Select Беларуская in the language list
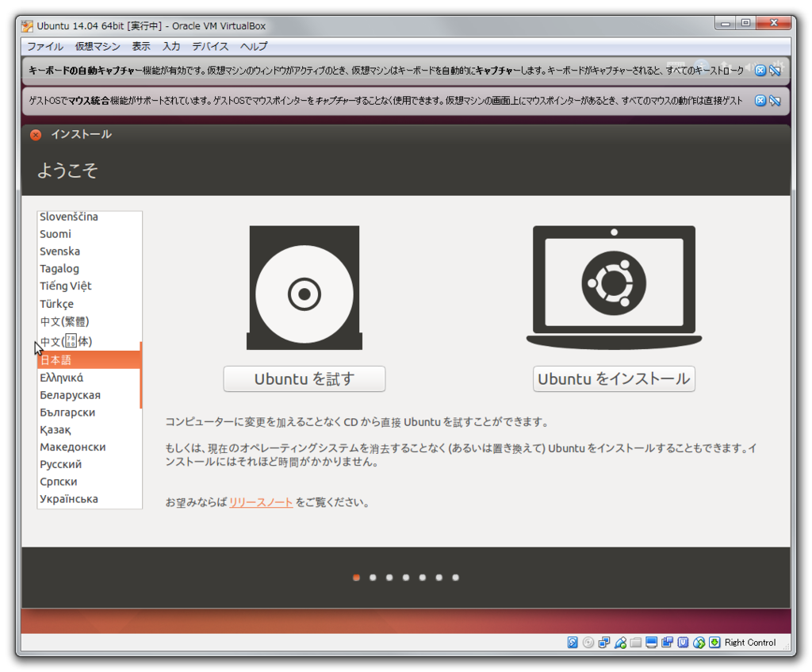 click(89, 395)
